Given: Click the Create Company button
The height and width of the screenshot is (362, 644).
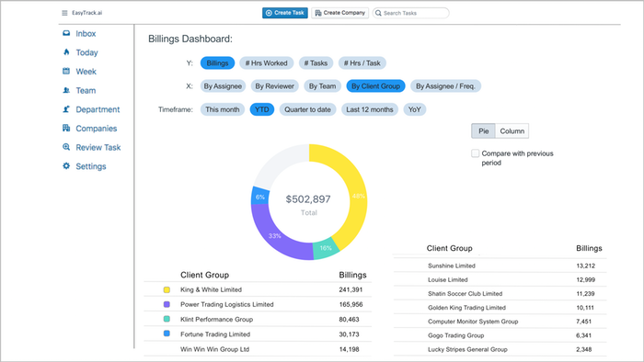Looking at the screenshot, I should pos(340,13).
